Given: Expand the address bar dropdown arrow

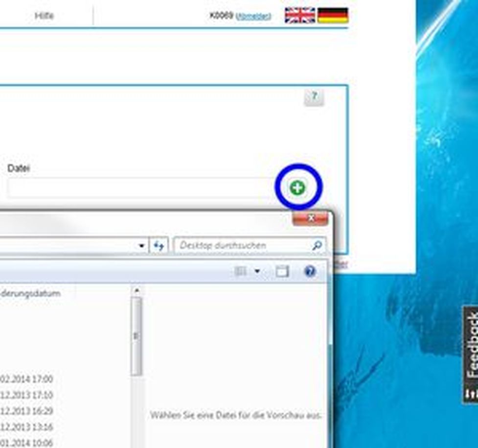Looking at the screenshot, I should click(x=141, y=246).
